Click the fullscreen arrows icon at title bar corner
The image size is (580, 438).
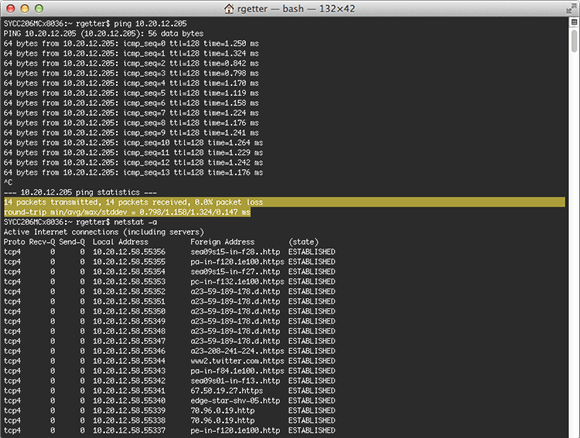pyautogui.click(x=571, y=8)
